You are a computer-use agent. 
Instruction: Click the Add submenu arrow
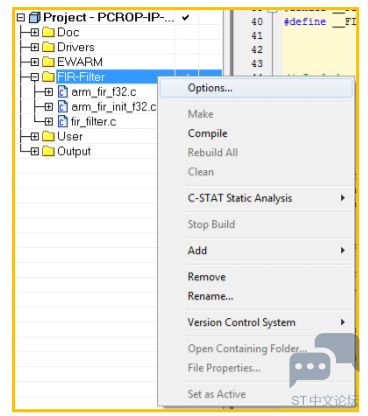[x=343, y=250]
